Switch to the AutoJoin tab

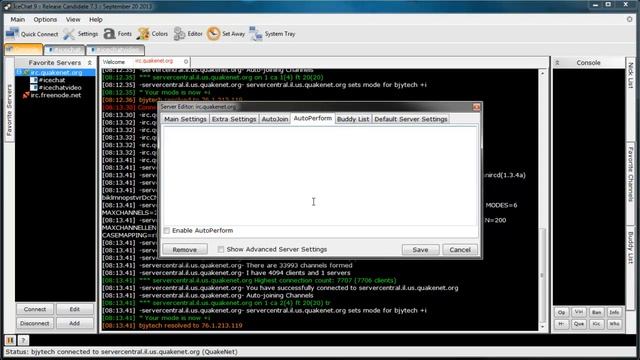coord(275,119)
